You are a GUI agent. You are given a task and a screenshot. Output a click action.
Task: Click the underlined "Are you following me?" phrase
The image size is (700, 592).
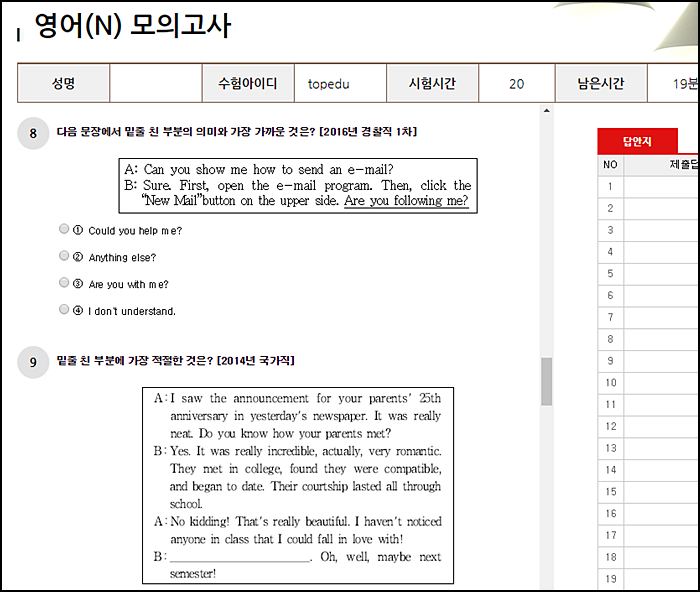click(406, 201)
